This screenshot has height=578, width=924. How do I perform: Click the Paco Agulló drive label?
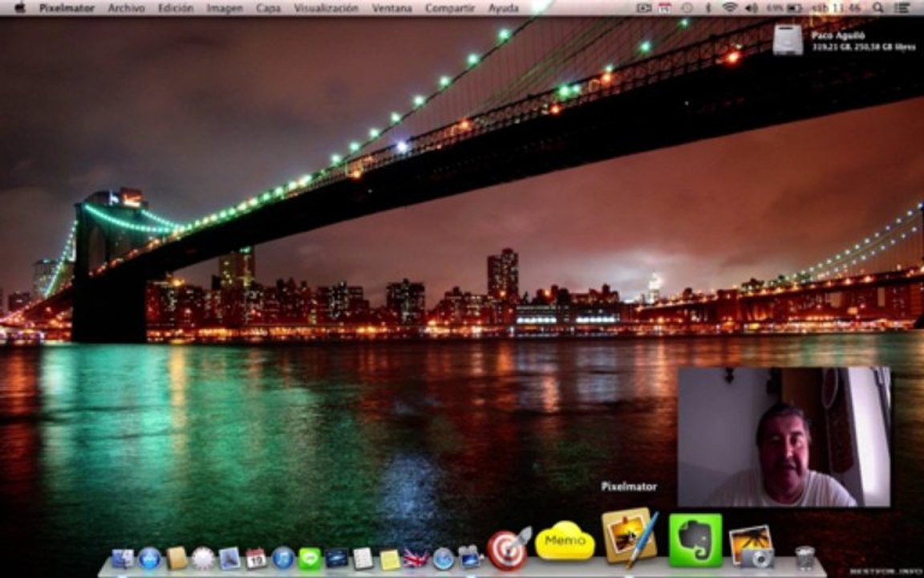coord(838,35)
